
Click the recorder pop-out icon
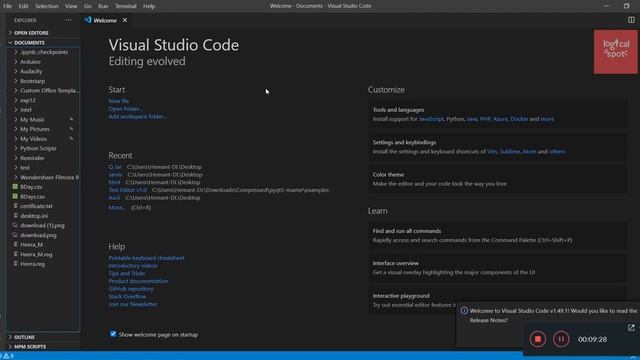click(631, 327)
